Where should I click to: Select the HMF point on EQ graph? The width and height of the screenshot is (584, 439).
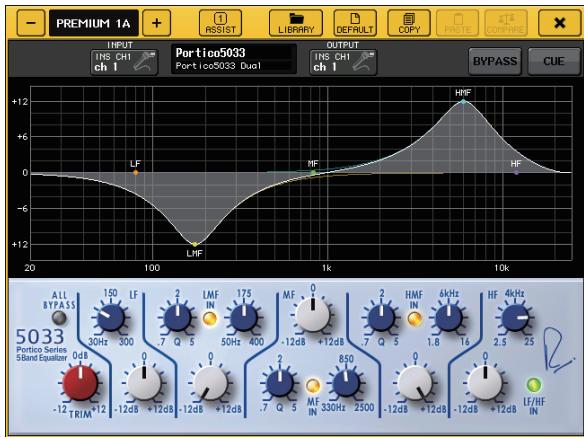click(463, 101)
